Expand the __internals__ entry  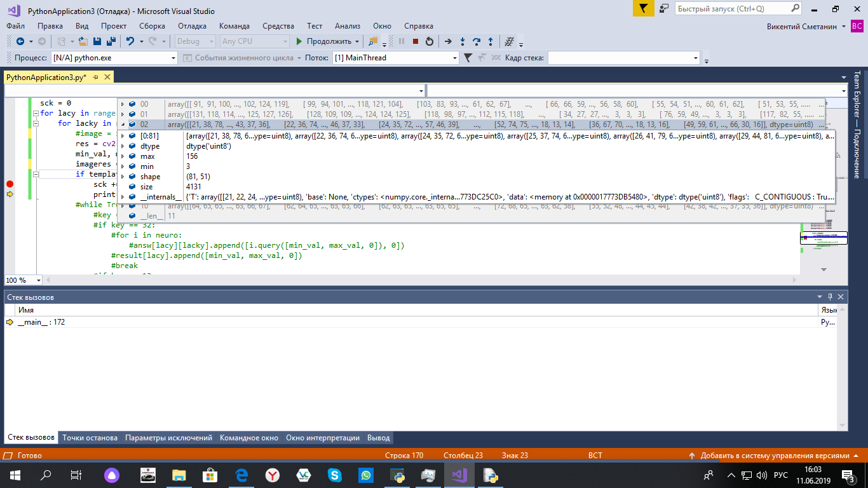coord(123,197)
